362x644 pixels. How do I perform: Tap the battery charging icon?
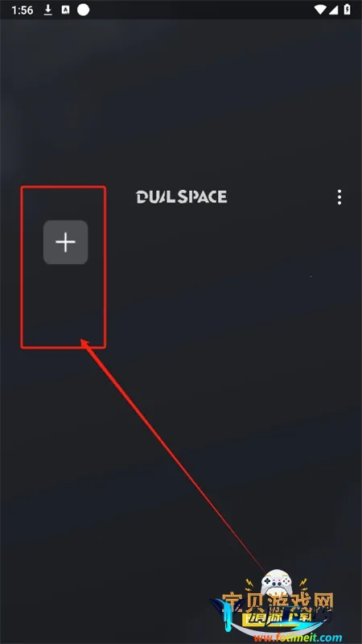348,10
